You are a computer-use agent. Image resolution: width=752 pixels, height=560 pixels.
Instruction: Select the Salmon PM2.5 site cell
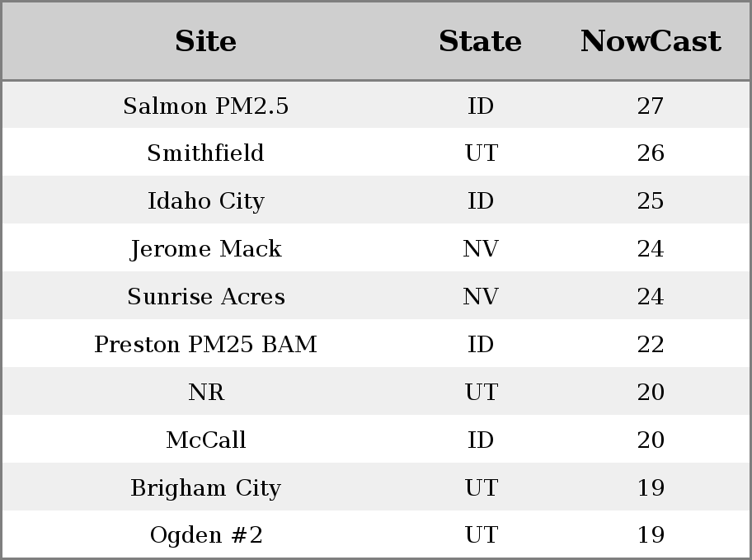click(205, 106)
